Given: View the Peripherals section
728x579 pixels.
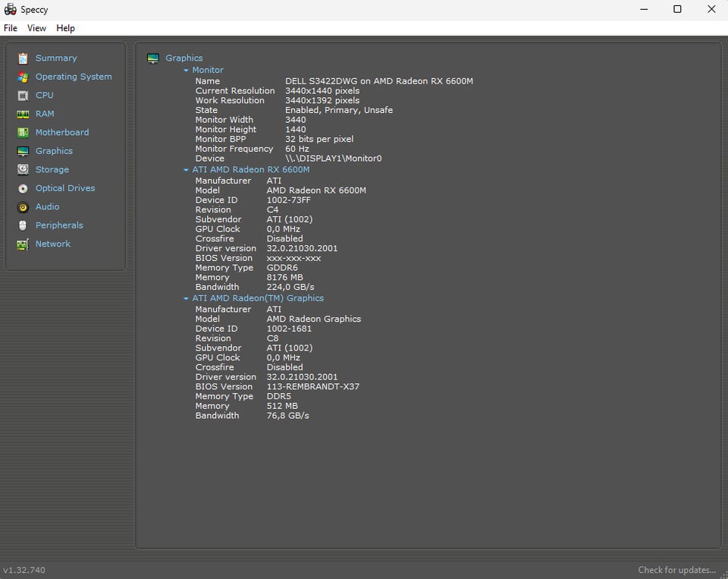Looking at the screenshot, I should point(59,225).
